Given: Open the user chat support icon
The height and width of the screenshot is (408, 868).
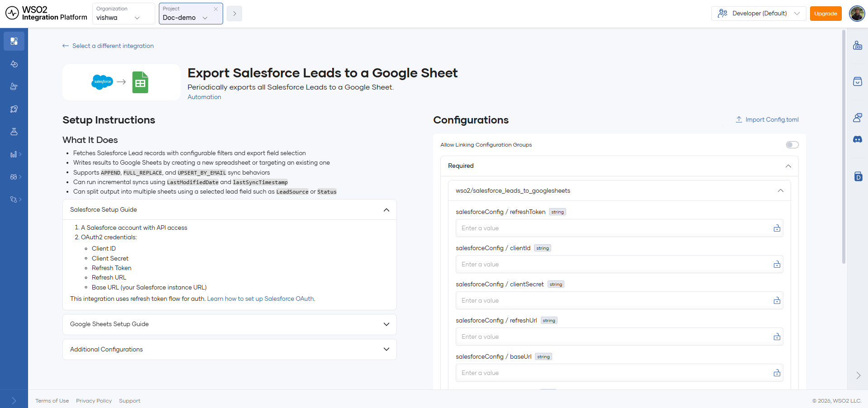Looking at the screenshot, I should [x=858, y=118].
